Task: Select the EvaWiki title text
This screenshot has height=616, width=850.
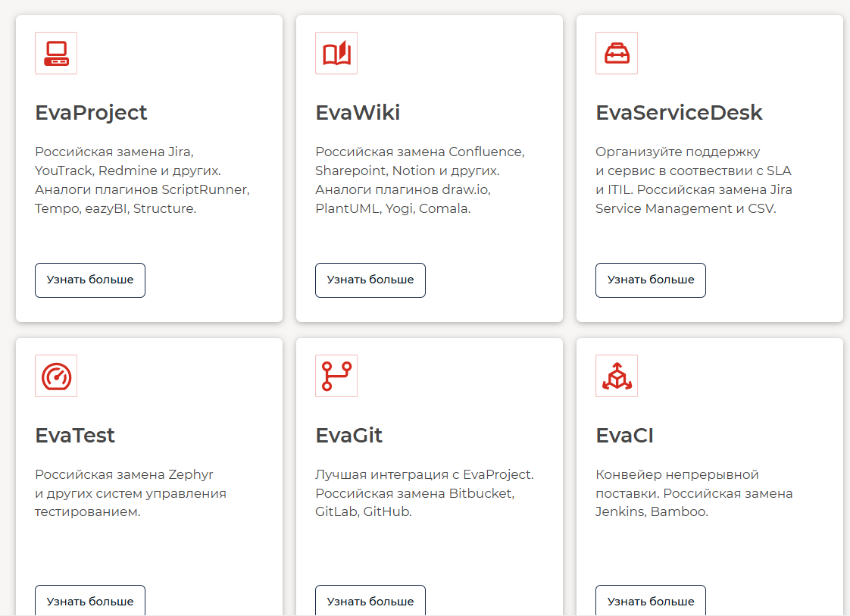Action: (358, 113)
